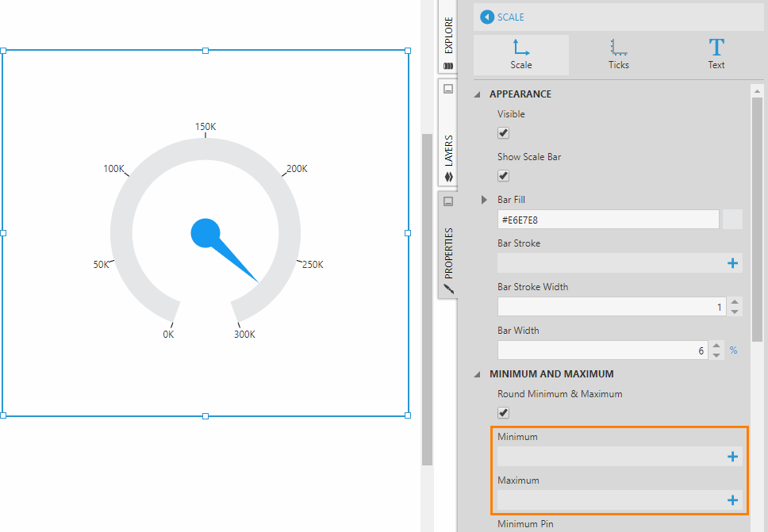The width and height of the screenshot is (768, 532).
Task: Increase Bar Stroke Width with up arrow
Action: (x=735, y=302)
